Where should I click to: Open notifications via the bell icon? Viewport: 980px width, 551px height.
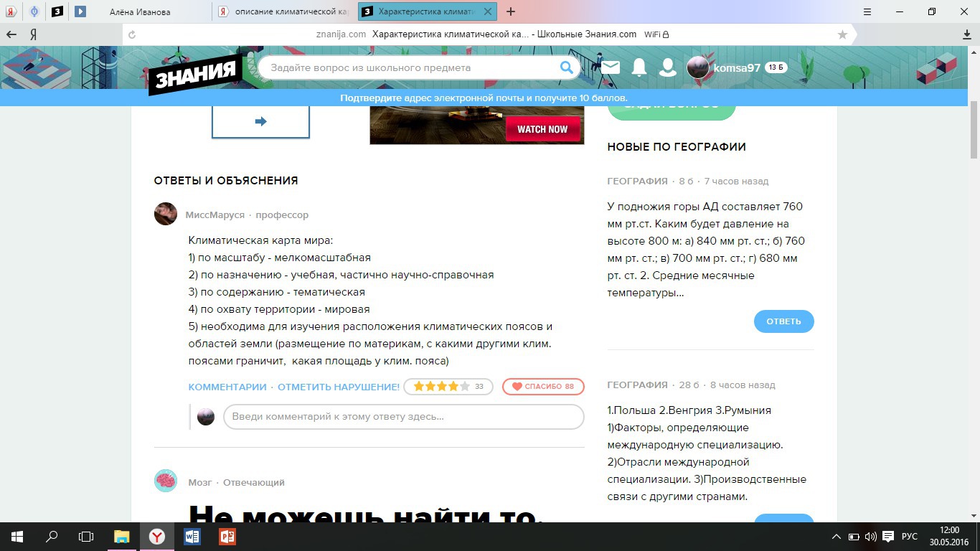point(639,67)
